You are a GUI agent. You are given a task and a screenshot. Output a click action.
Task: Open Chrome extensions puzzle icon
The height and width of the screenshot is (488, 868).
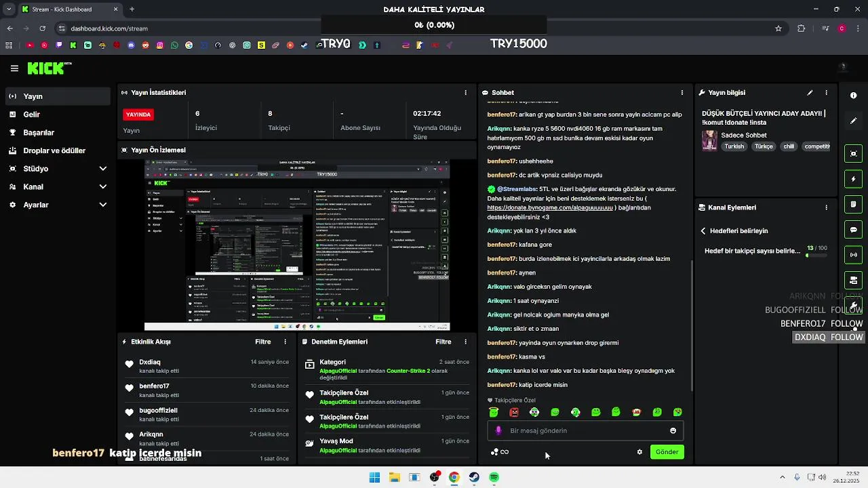click(x=802, y=28)
